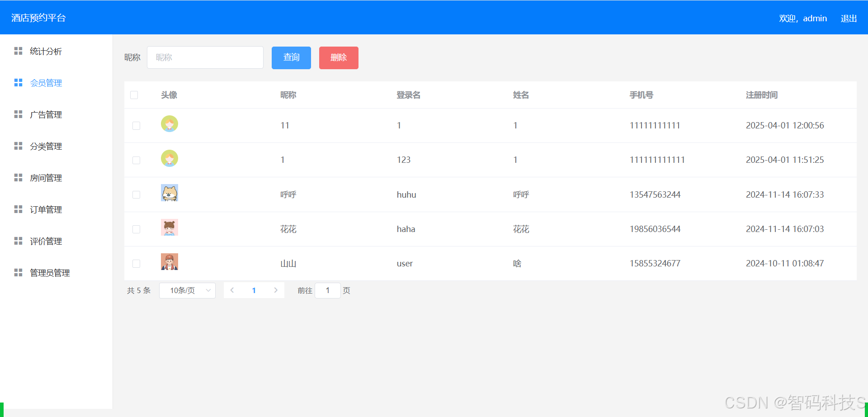Open 订单管理 using its icon
This screenshot has height=417, width=868.
click(x=18, y=209)
